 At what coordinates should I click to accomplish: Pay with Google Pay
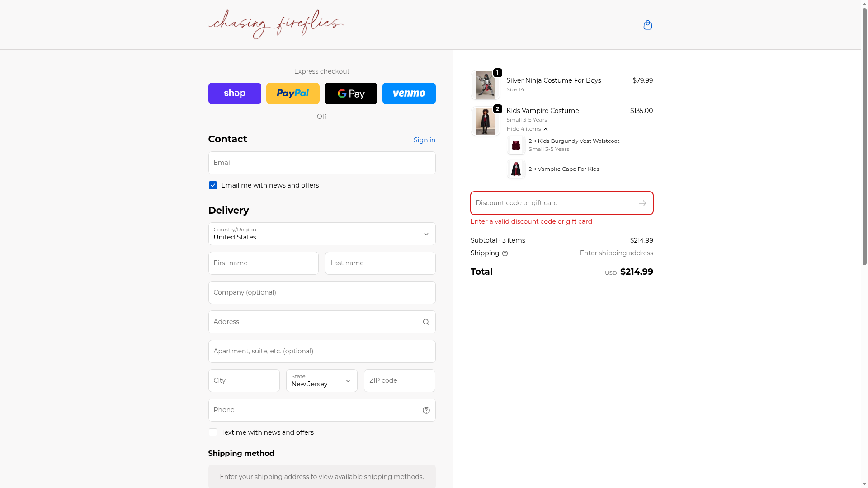point(351,94)
